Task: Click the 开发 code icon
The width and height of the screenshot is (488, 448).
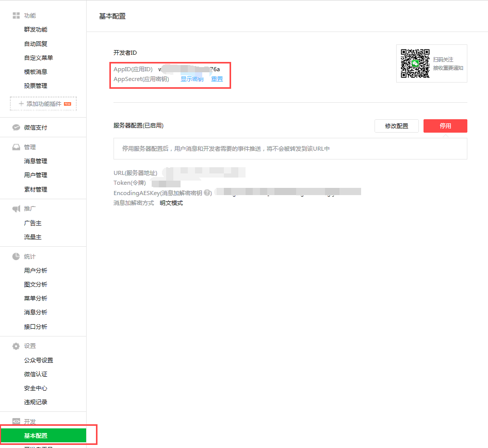Action: 16,421
